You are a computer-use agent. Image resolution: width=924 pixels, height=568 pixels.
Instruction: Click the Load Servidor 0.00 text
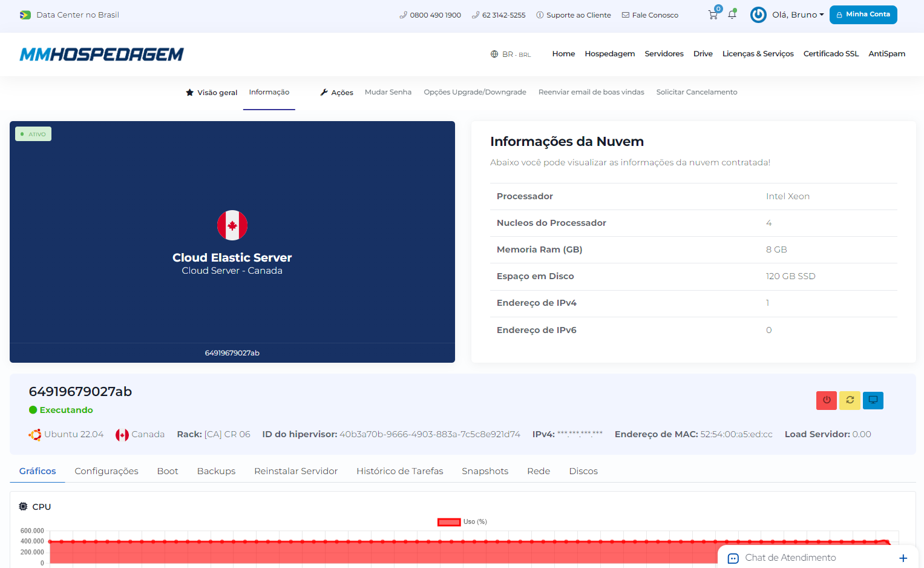tap(828, 434)
